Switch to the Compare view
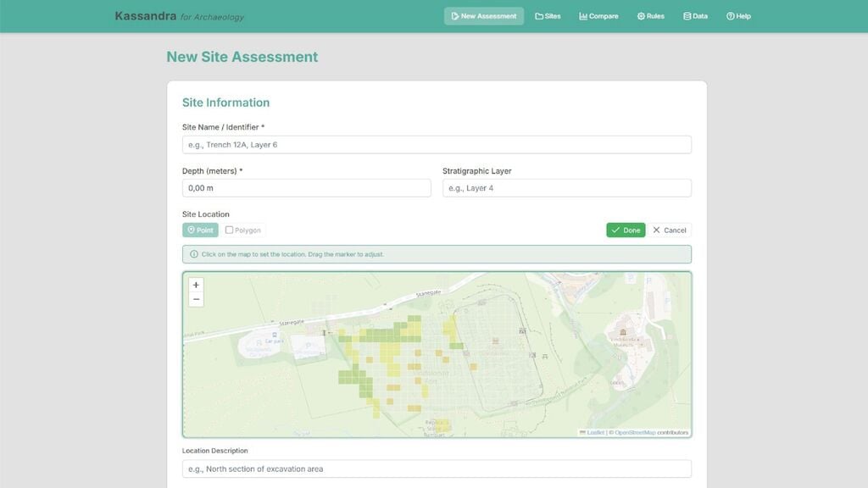 click(598, 15)
